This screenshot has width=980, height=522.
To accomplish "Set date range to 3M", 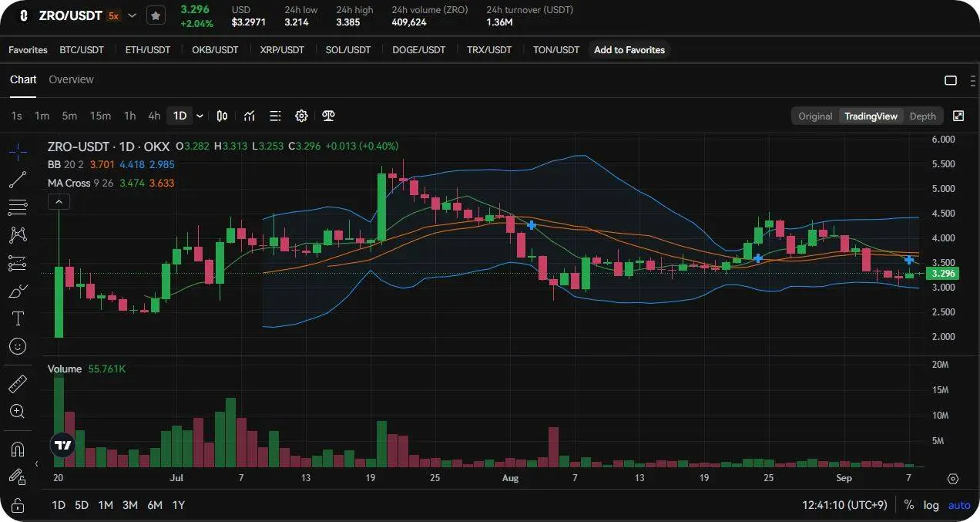I will coord(130,505).
